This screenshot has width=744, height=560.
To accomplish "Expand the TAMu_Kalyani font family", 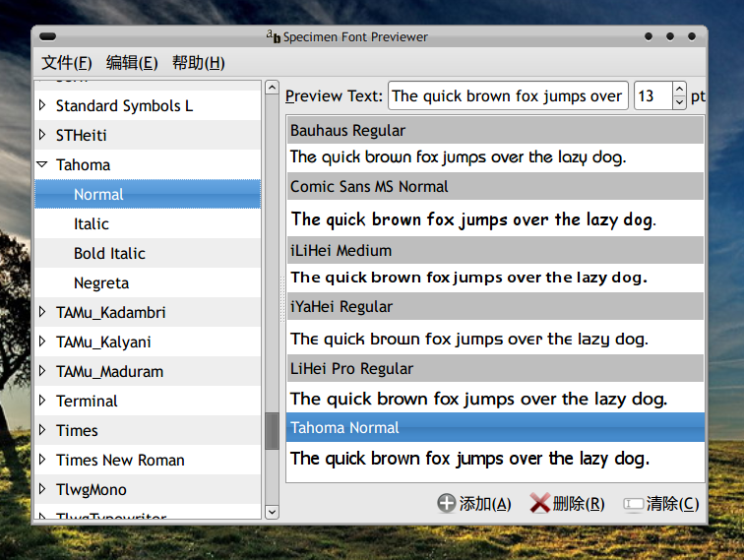I will point(42,342).
